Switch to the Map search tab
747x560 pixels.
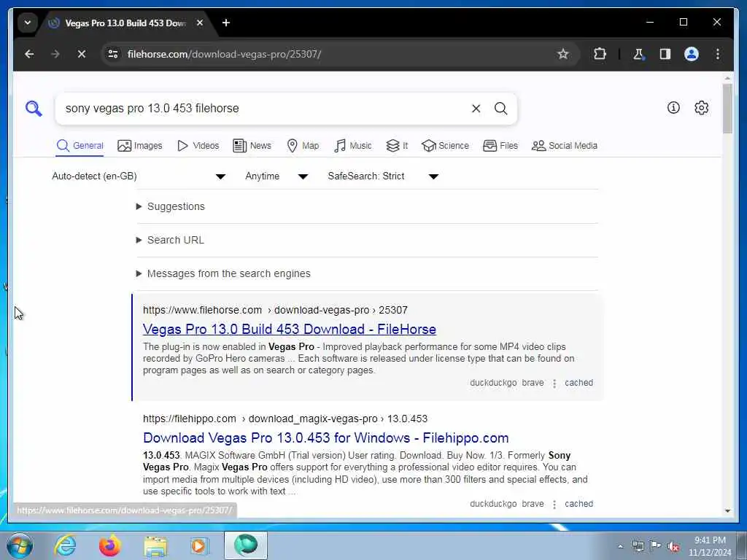303,146
